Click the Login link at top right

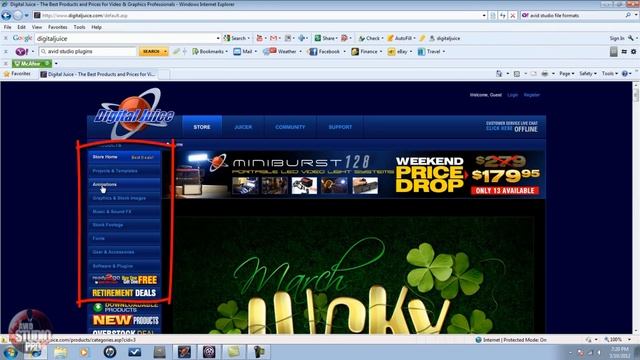(513, 95)
